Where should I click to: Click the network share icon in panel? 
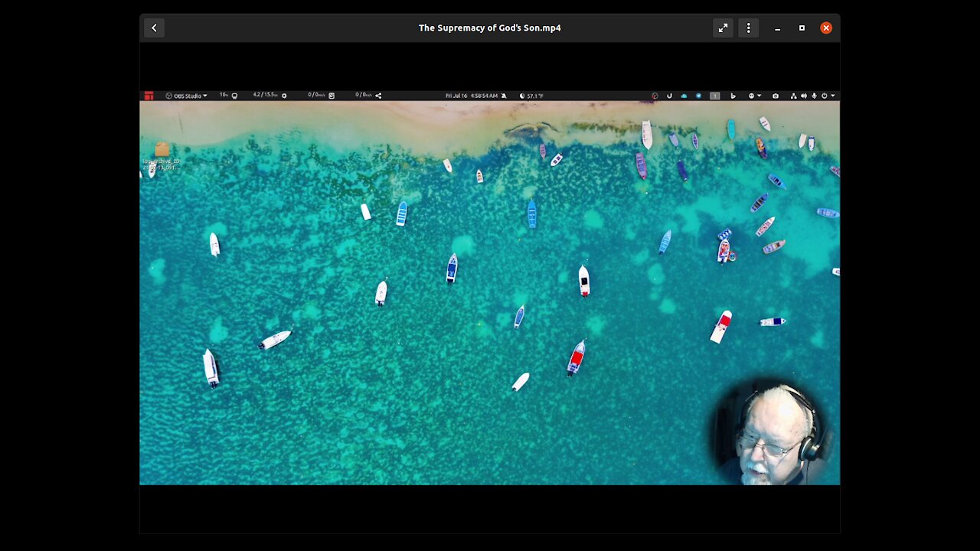pos(378,96)
